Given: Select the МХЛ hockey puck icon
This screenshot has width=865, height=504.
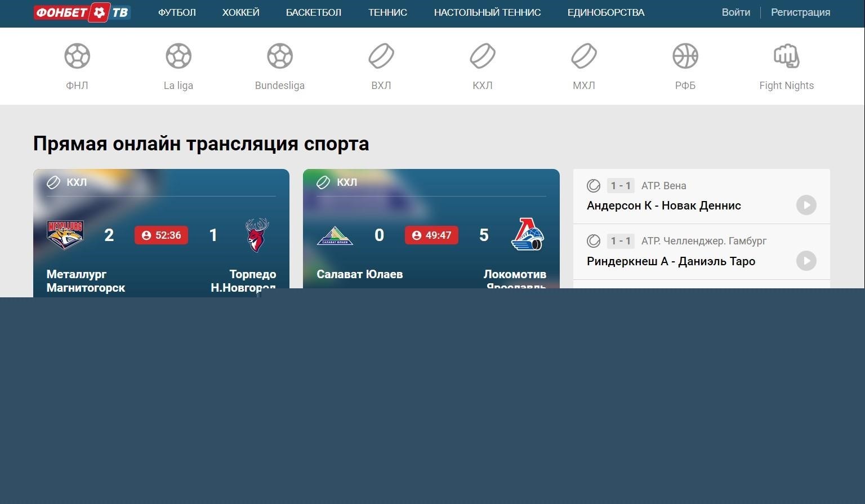Looking at the screenshot, I should click(584, 56).
